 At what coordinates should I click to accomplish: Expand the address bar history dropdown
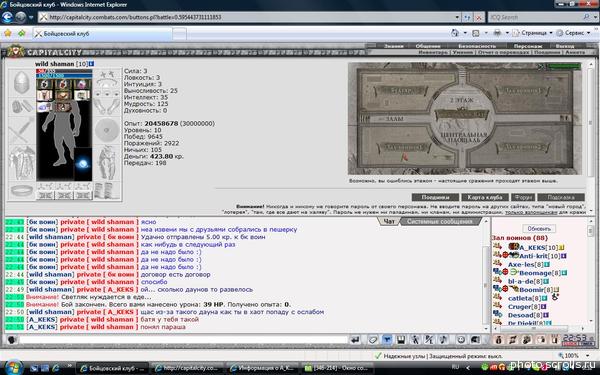pyautogui.click(x=457, y=17)
